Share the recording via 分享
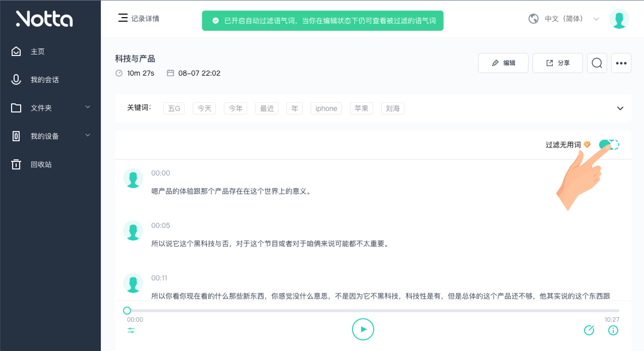 [558, 63]
